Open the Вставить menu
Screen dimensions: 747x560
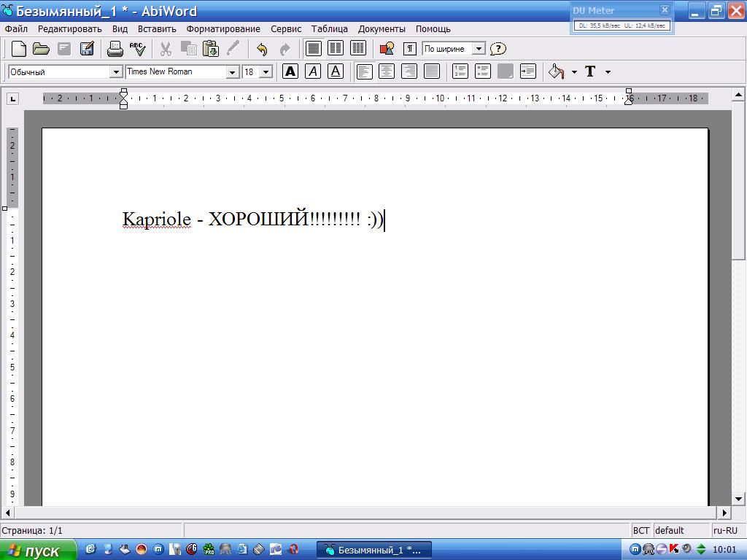pyautogui.click(x=157, y=29)
